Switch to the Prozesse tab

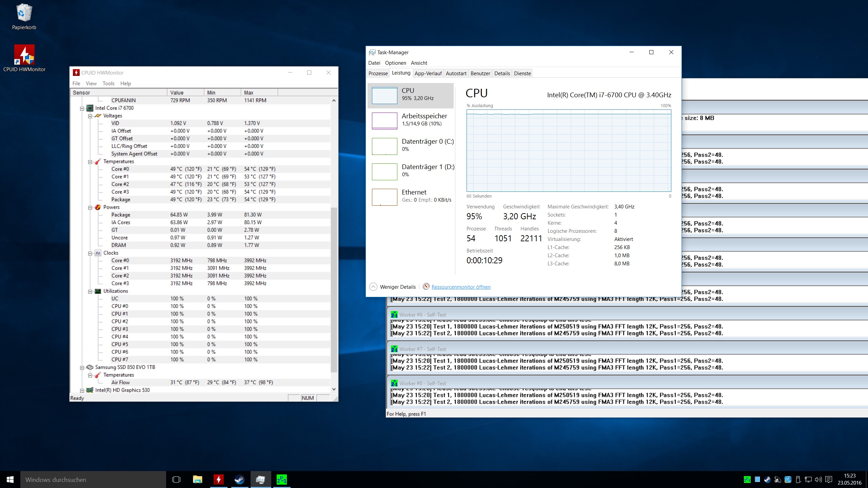378,74
